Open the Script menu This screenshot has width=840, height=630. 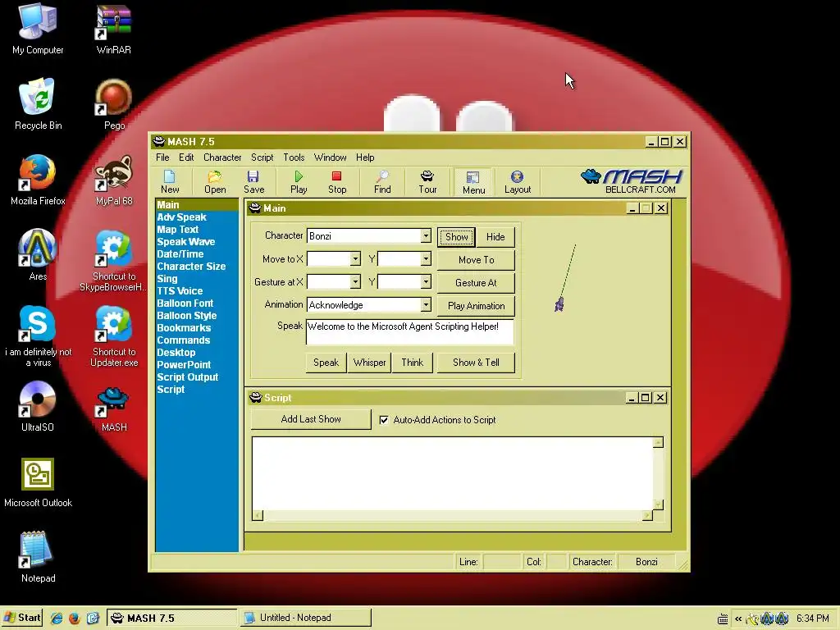click(x=262, y=157)
